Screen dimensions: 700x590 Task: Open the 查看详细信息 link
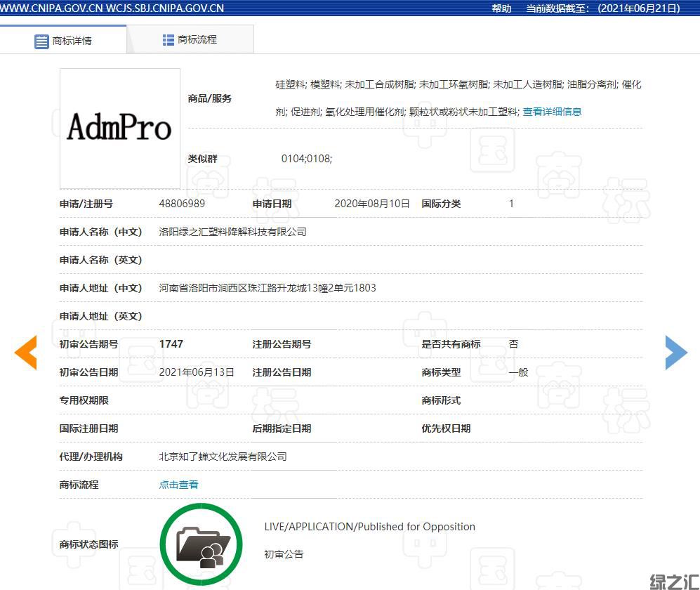coord(553,112)
